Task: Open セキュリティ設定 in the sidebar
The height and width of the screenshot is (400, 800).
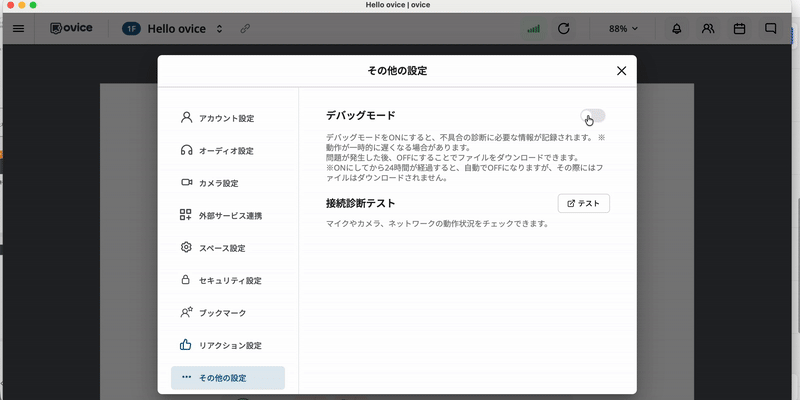Action: click(227, 280)
